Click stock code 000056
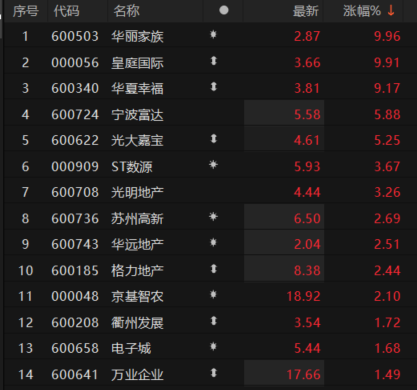The image size is (417, 390). (x=75, y=63)
